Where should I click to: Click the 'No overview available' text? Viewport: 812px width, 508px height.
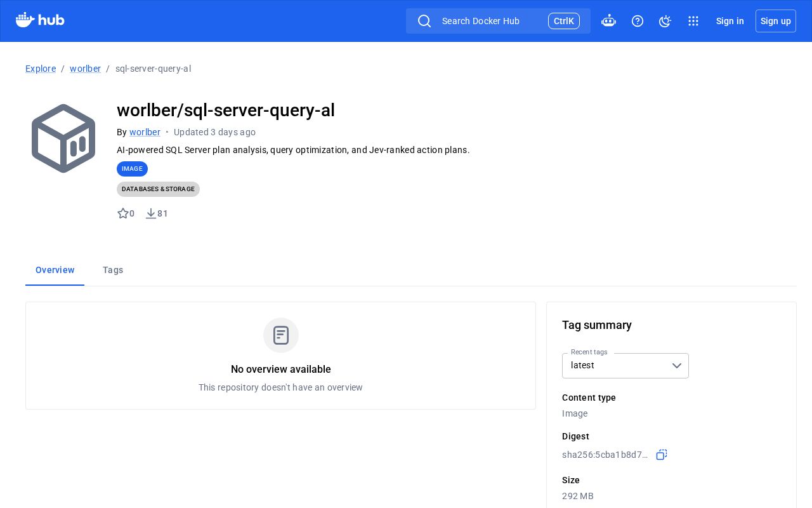[281, 370]
